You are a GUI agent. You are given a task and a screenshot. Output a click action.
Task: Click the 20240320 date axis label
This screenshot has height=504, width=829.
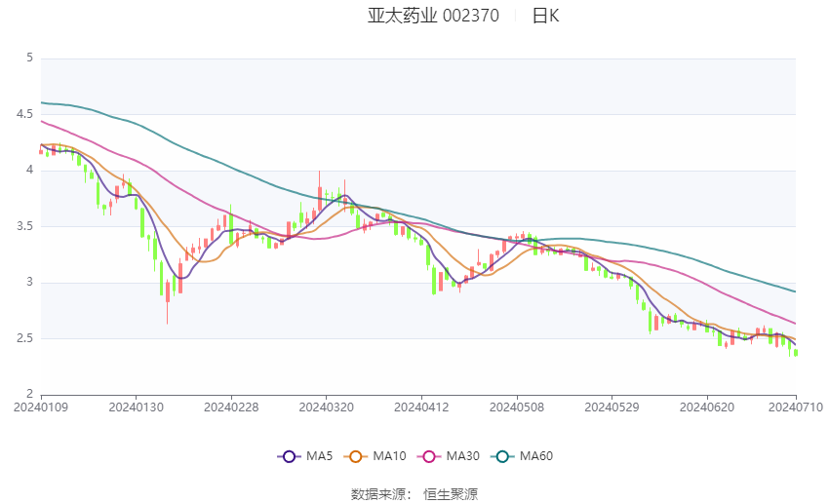click(326, 407)
